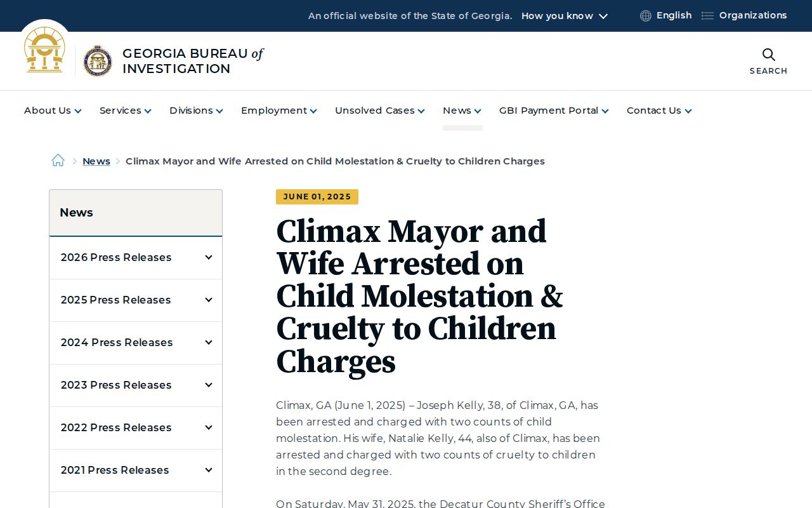Open Contact Us menu
812x508 pixels.
coord(659,110)
